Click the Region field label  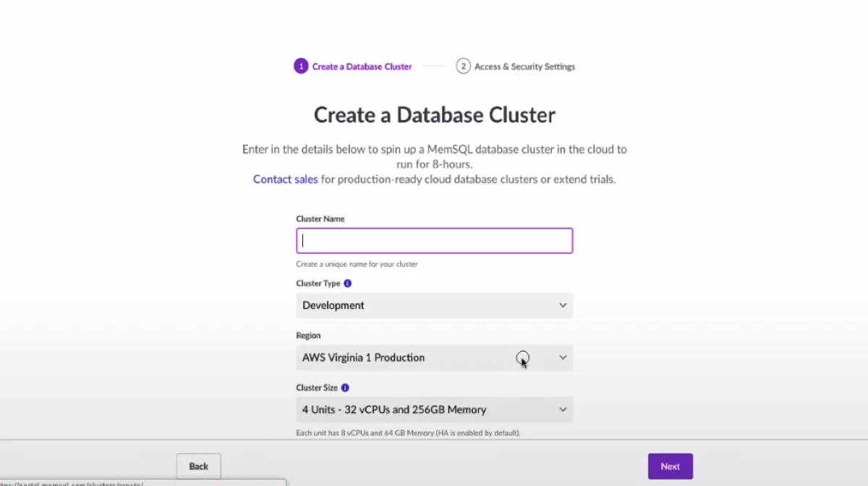click(x=308, y=336)
